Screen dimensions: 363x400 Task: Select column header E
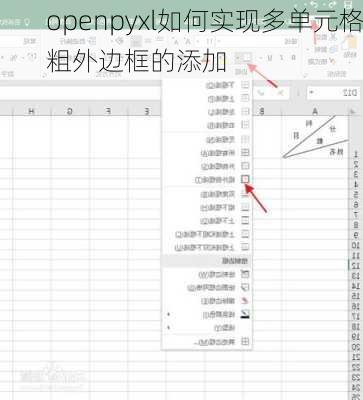coord(147,111)
